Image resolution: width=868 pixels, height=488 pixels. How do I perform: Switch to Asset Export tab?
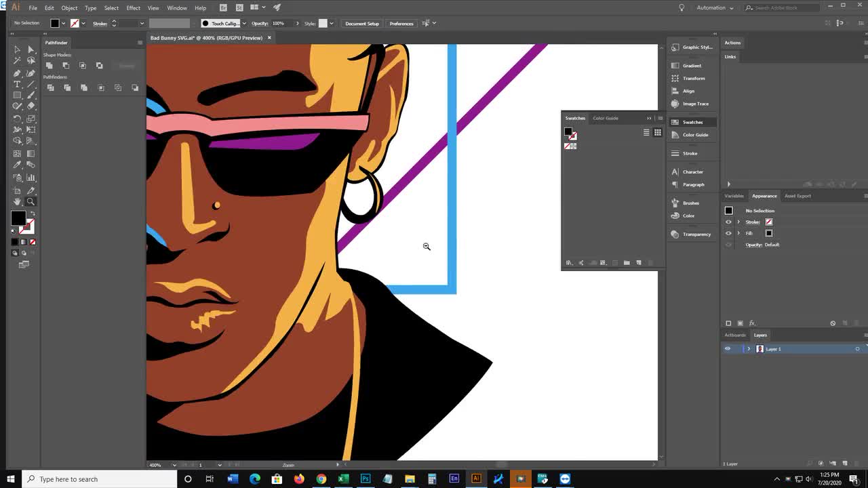tap(797, 196)
